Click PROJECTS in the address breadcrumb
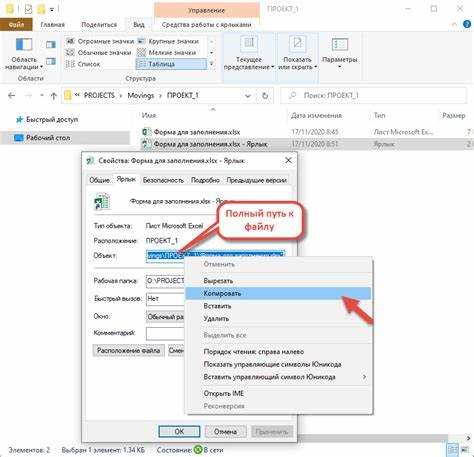 [x=99, y=96]
